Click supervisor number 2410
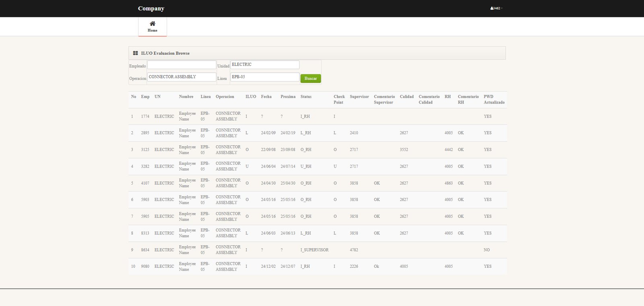The image size is (644, 306). pos(354,133)
